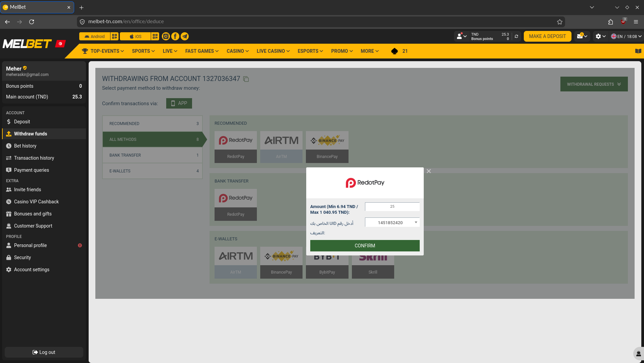Refresh the TND account balance

pyautogui.click(x=516, y=36)
